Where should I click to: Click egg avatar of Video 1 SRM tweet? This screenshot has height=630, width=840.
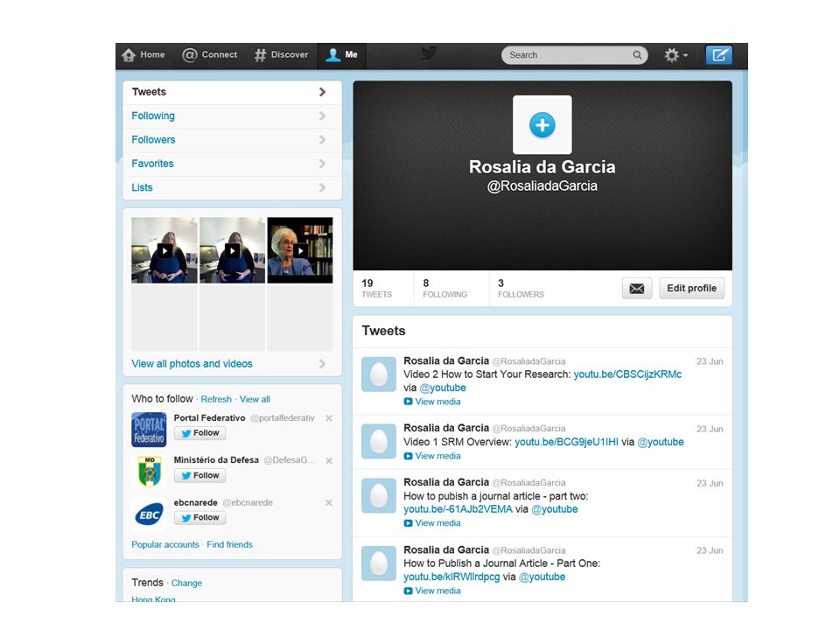pyautogui.click(x=379, y=441)
